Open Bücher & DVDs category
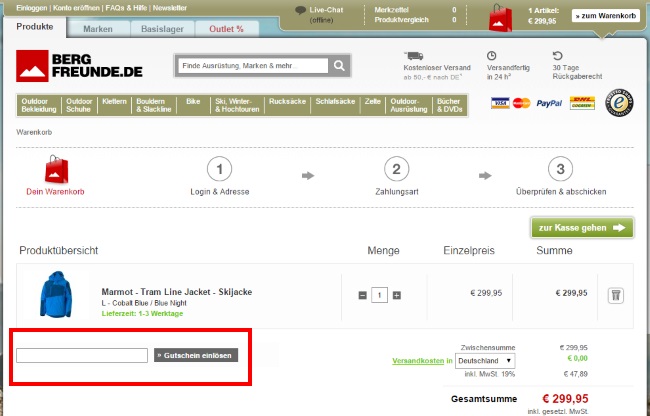The height and width of the screenshot is (416, 650). [x=449, y=105]
